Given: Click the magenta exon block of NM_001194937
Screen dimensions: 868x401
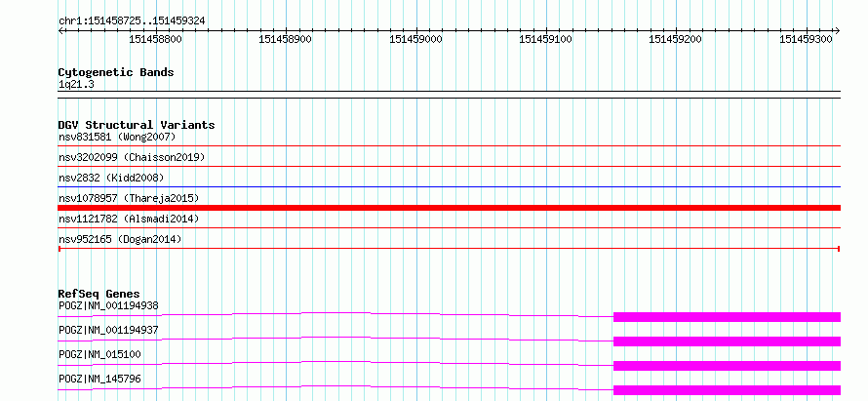Looking at the screenshot, I should [x=727, y=341].
